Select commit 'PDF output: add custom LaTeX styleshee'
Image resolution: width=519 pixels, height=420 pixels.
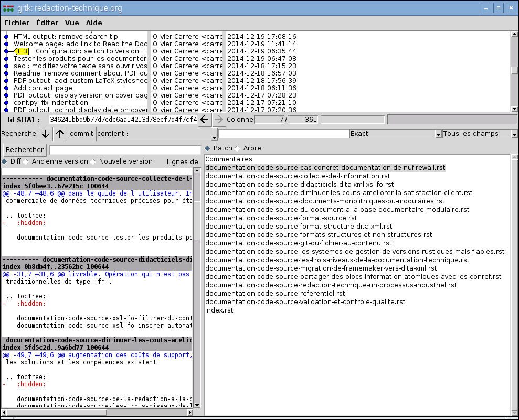pyautogui.click(x=80, y=81)
